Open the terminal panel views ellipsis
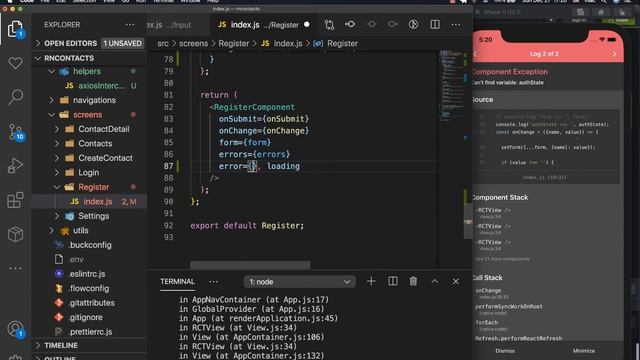Viewport: 640px width, 360px height. [x=213, y=282]
